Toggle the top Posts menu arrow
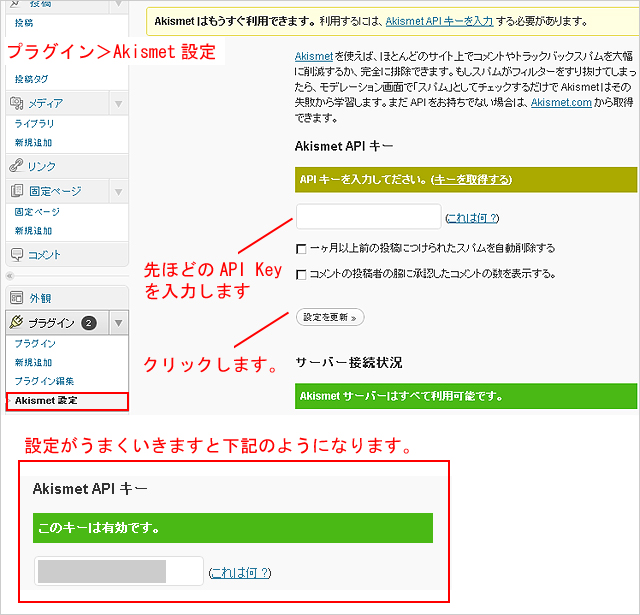Viewport: 640px width, 615px height. pos(118,5)
